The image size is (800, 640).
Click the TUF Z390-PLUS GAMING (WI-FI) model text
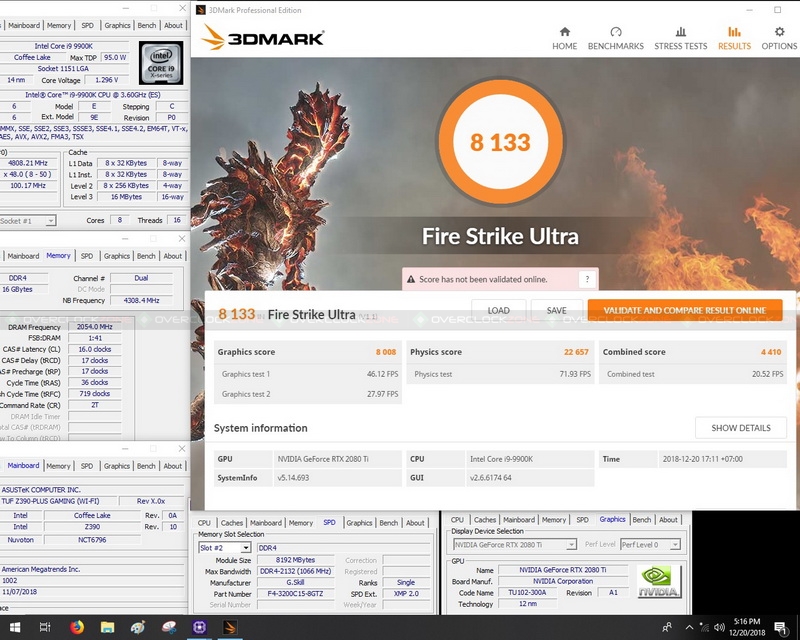(51, 501)
